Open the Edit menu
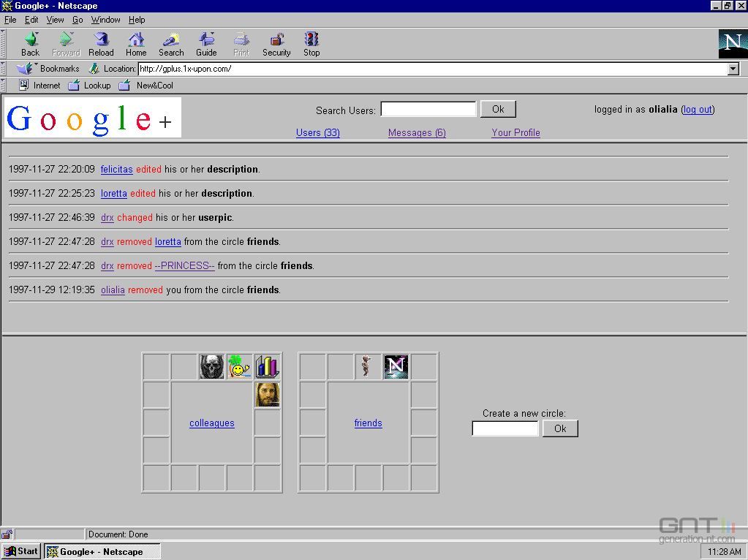748x560 pixels. point(31,20)
